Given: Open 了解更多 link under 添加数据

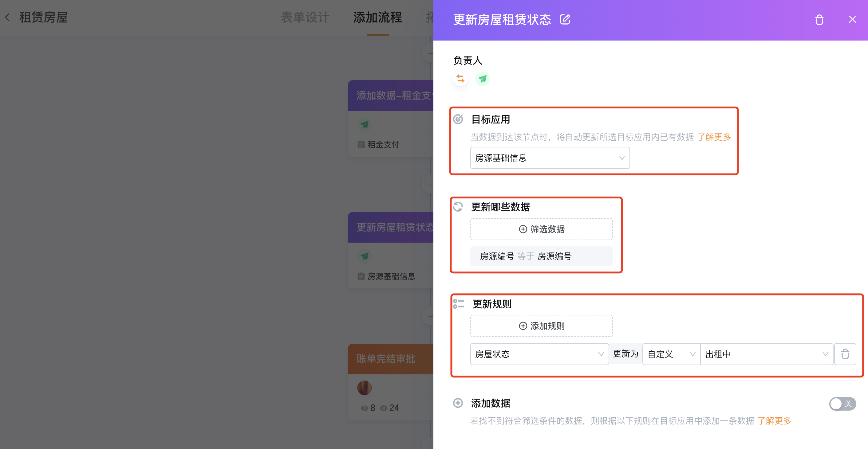Looking at the screenshot, I should (774, 420).
